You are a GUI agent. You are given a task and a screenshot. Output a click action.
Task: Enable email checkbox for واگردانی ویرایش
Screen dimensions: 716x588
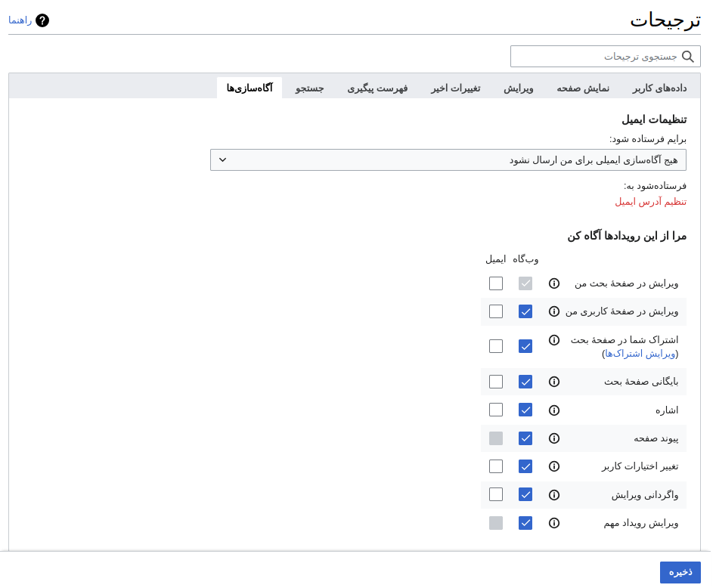(x=496, y=494)
